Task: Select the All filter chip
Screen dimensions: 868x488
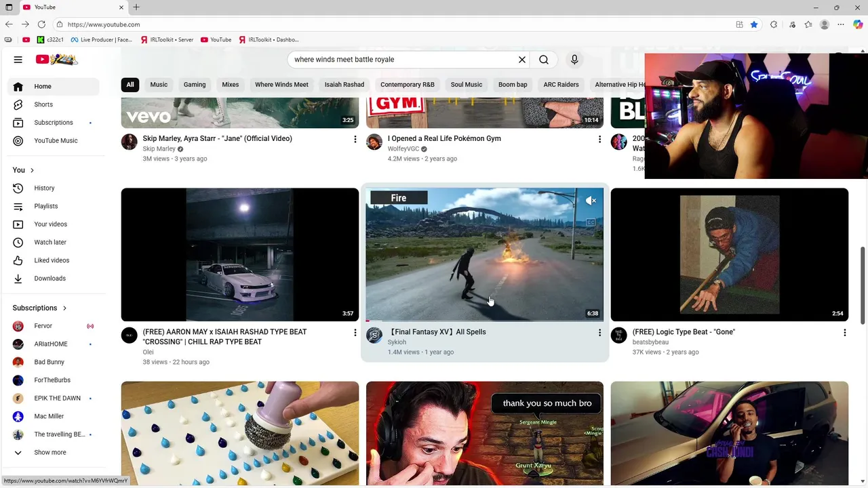Action: (130, 85)
